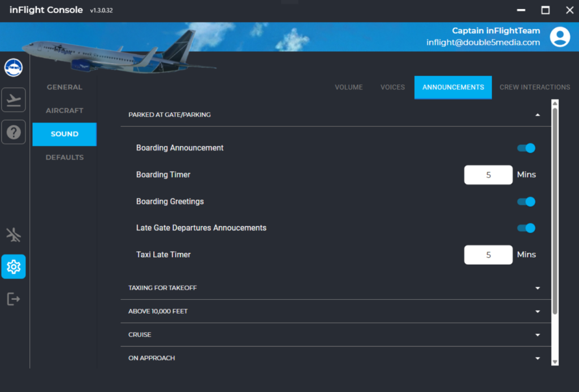Open the General settings menu item
This screenshot has height=392, width=579.
(x=64, y=88)
